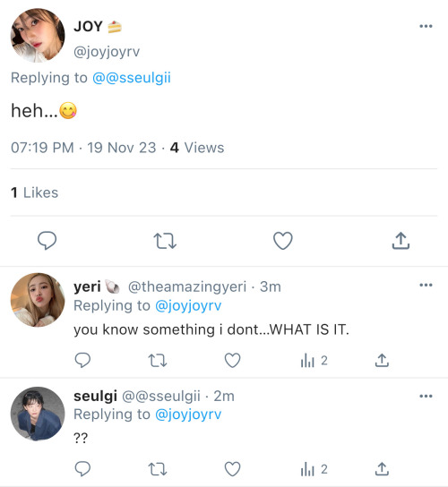The width and height of the screenshot is (448, 487).
Task: Reply to seulgi's "??" comment
Action: 82,469
